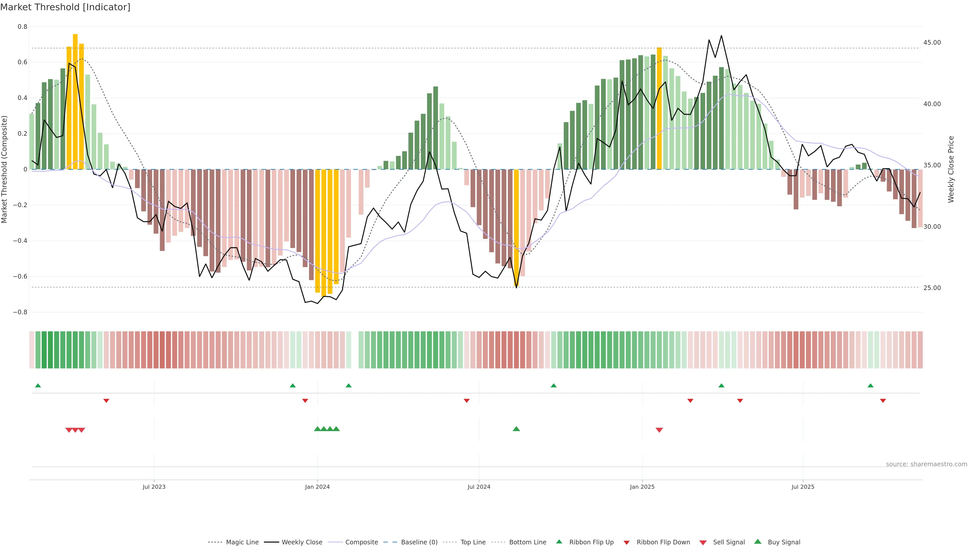Hide the Top Line legend series
Image resolution: width=980 pixels, height=551 pixels.
(x=473, y=542)
